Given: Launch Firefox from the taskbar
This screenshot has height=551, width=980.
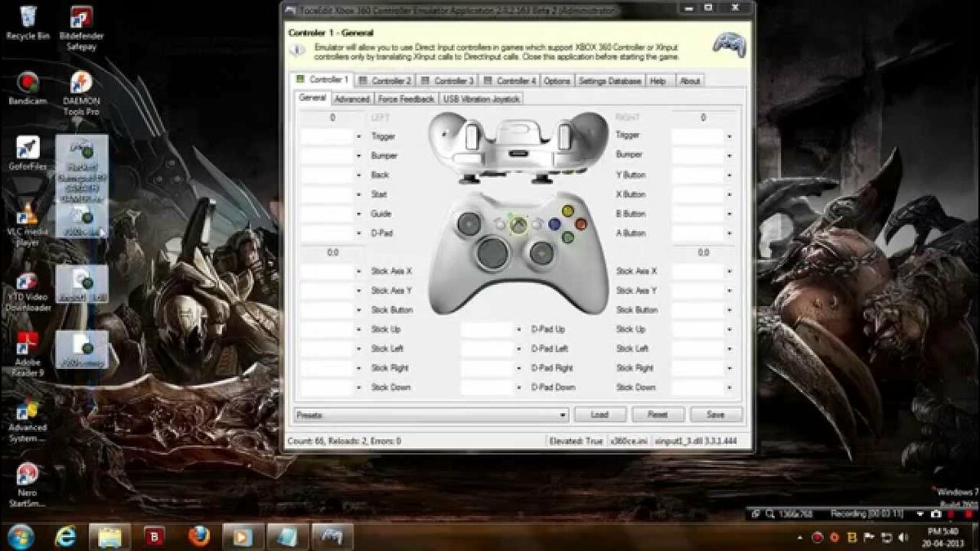Looking at the screenshot, I should [198, 536].
